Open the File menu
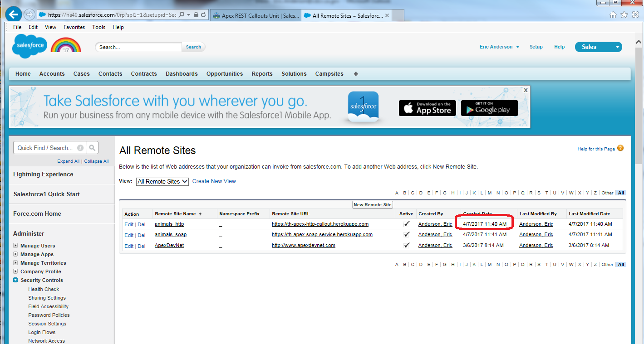 click(x=17, y=27)
